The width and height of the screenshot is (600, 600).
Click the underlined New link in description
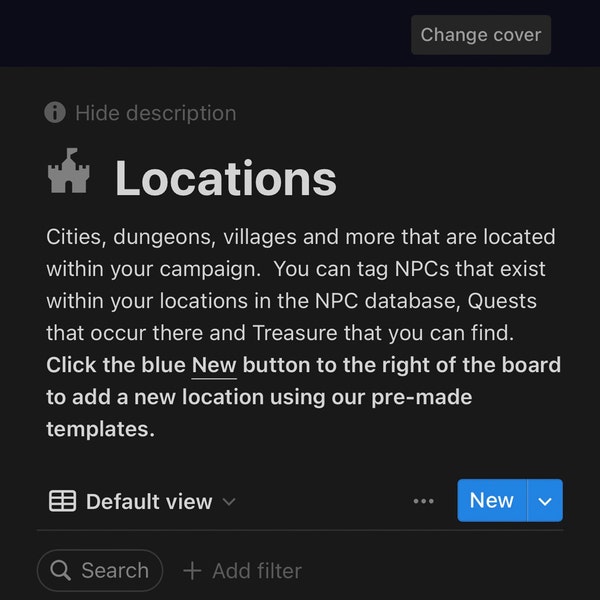(x=214, y=365)
